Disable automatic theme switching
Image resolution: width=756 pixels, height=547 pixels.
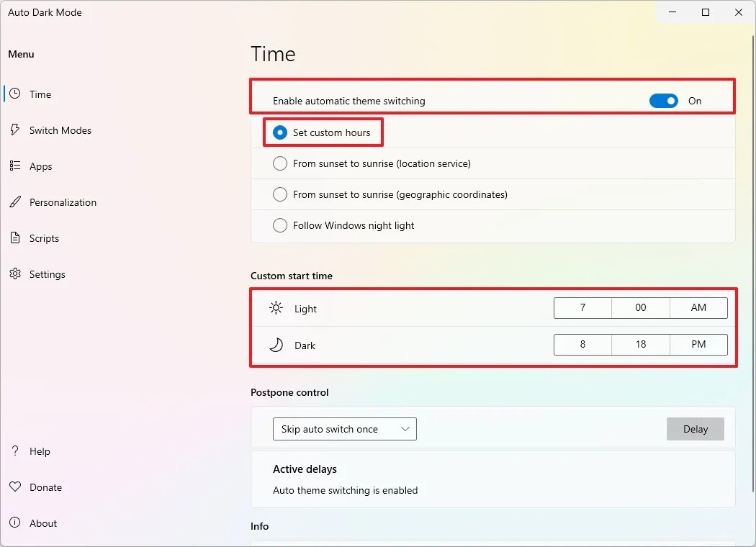coord(663,101)
